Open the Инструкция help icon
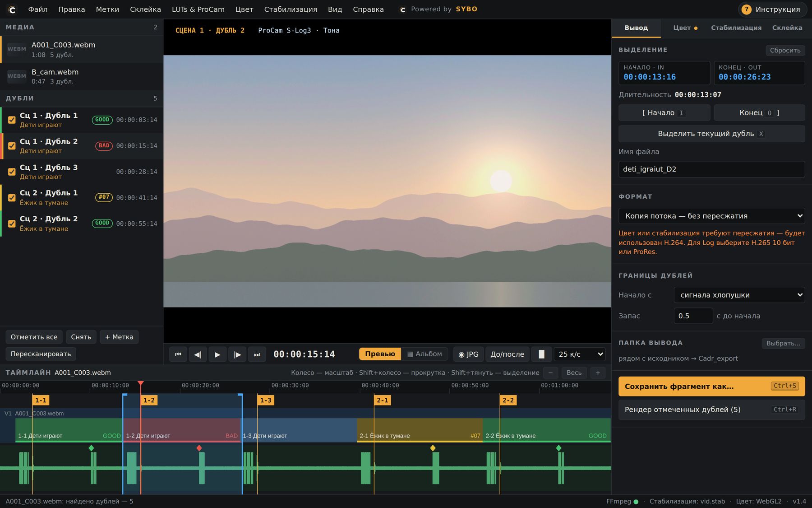The height and width of the screenshot is (508, 812). tap(747, 9)
